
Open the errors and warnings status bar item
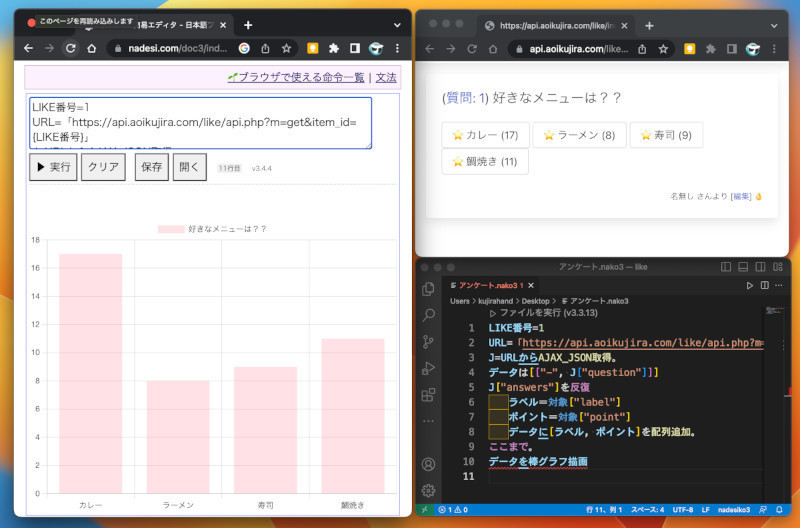(453, 510)
